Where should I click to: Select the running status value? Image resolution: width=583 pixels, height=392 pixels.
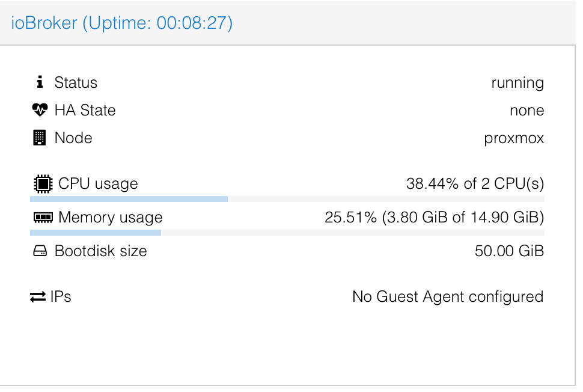click(x=517, y=83)
